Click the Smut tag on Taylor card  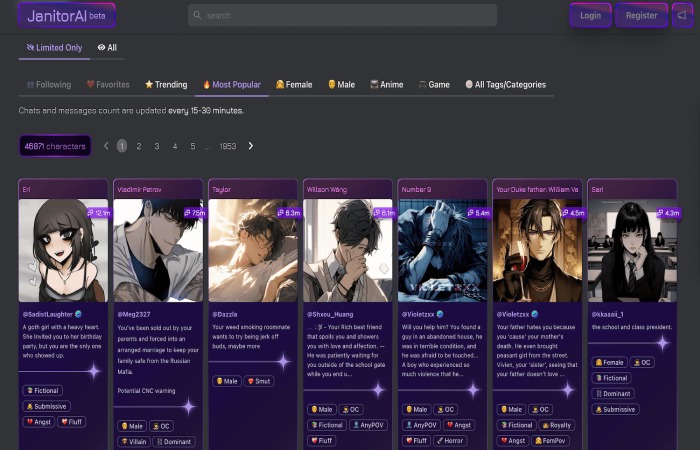[x=258, y=381]
